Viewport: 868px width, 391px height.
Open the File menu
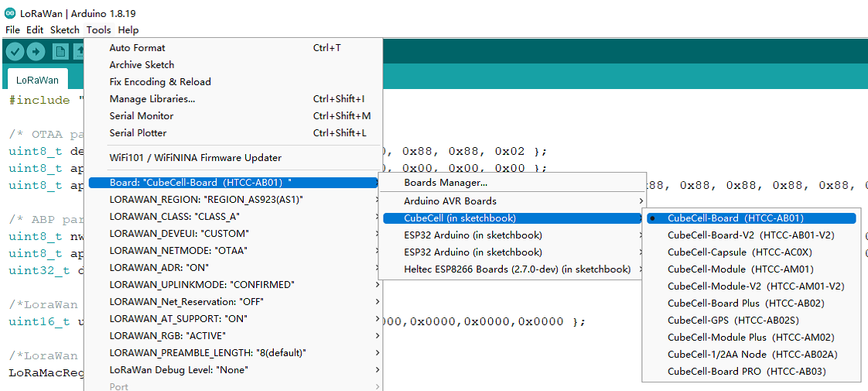[x=12, y=30]
